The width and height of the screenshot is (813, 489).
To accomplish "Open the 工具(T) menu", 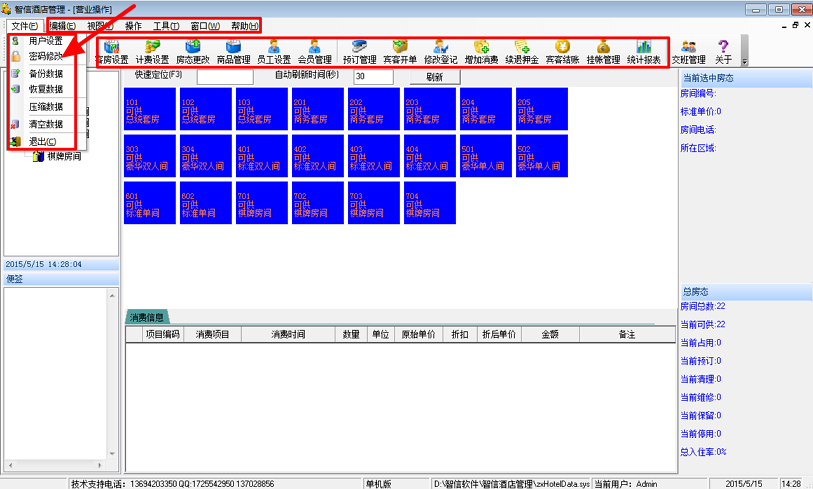I will pyautogui.click(x=166, y=26).
